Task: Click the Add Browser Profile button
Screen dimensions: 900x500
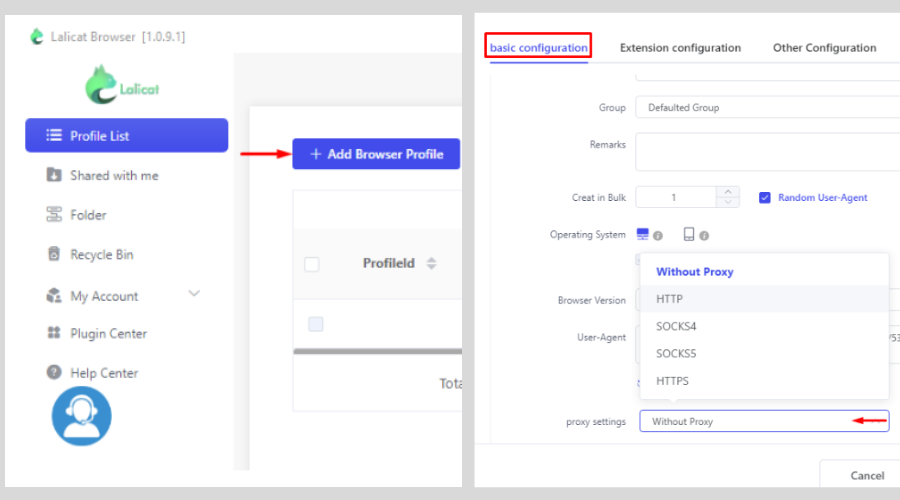Action: (x=376, y=154)
